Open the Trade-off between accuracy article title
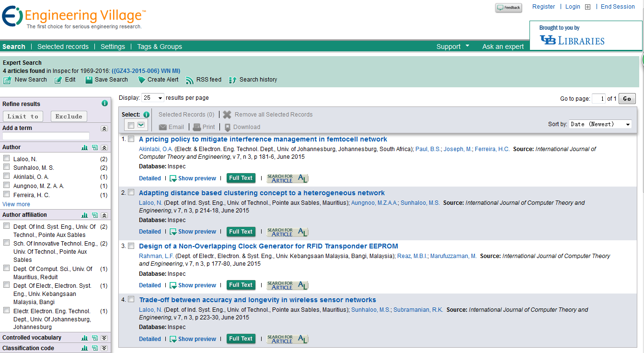This screenshot has height=353, width=644. [257, 300]
